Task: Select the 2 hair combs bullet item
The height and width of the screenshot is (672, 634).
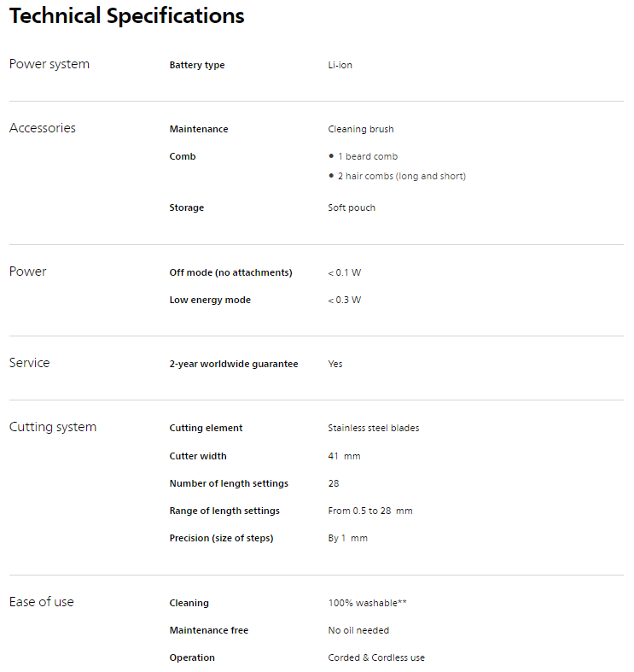Action: click(x=401, y=177)
